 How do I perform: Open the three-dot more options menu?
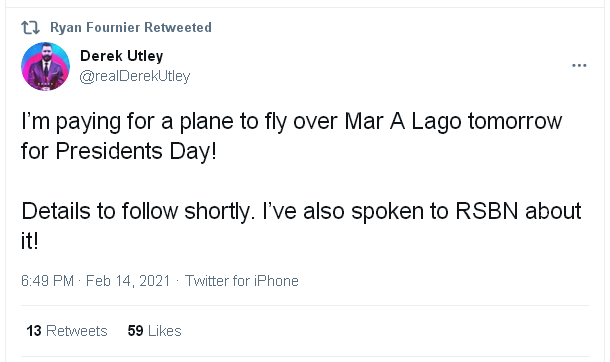pos(579,65)
